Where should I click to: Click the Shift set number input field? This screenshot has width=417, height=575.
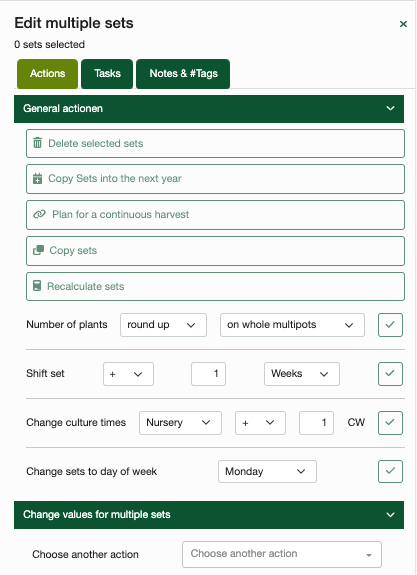tap(208, 374)
